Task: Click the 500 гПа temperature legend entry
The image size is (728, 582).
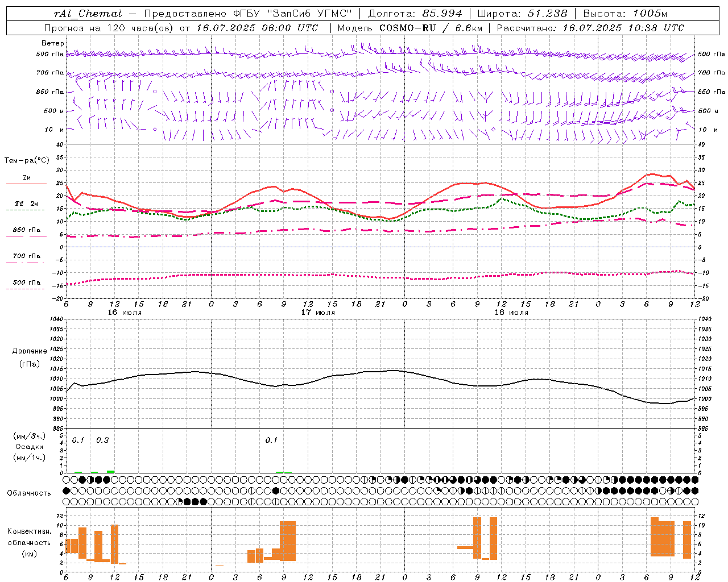Action: click(27, 282)
